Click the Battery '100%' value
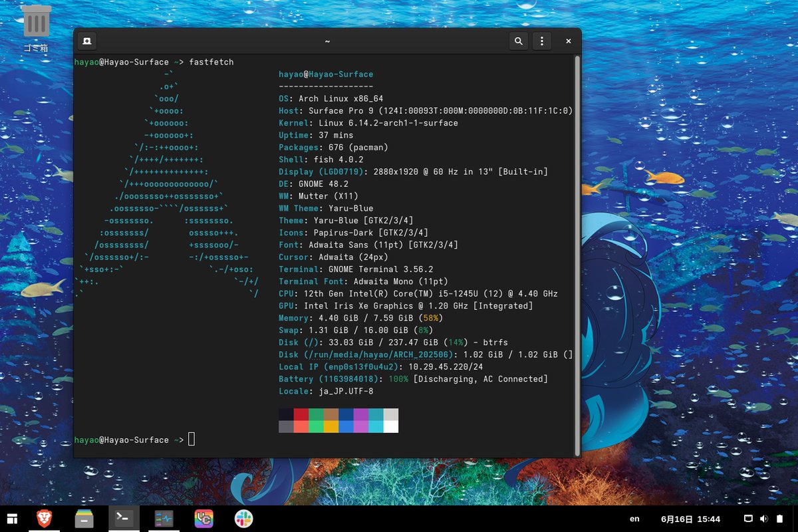798x532 pixels. pos(398,379)
